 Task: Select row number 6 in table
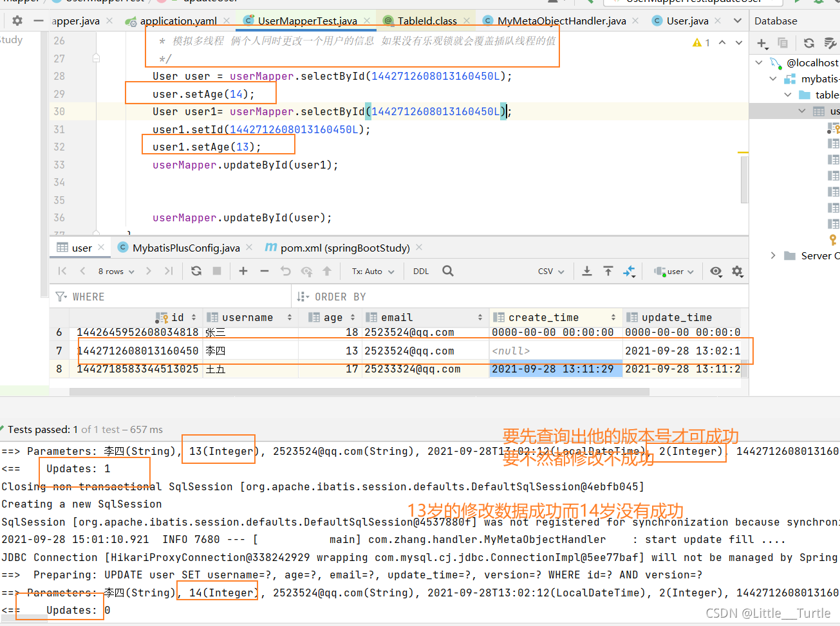point(59,332)
